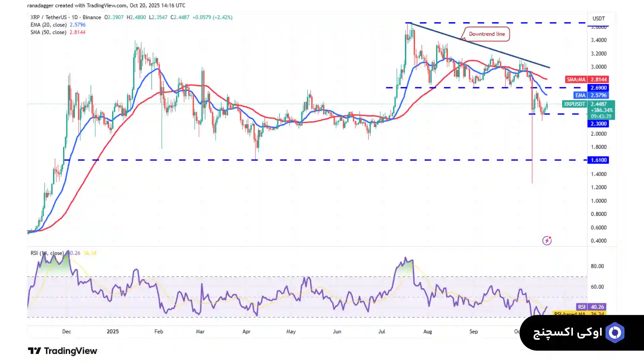Click the 2.3000 price level label
The height and width of the screenshot is (363, 644).
click(x=598, y=124)
